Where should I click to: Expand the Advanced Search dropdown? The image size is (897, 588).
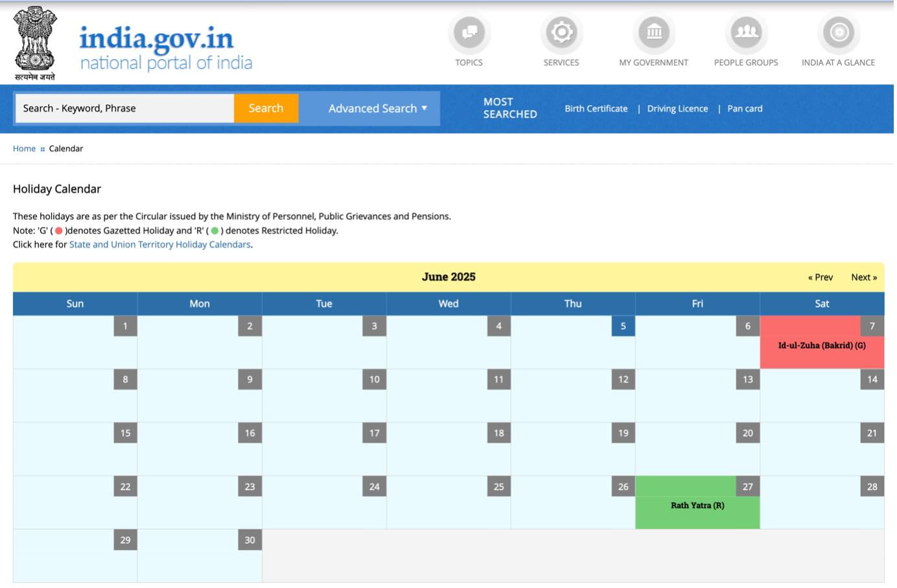click(x=378, y=108)
